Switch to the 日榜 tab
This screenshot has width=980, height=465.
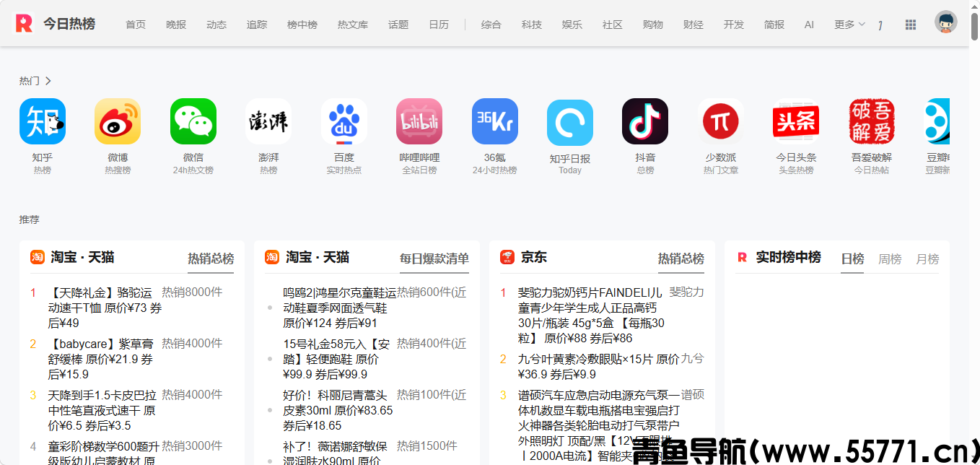click(853, 258)
